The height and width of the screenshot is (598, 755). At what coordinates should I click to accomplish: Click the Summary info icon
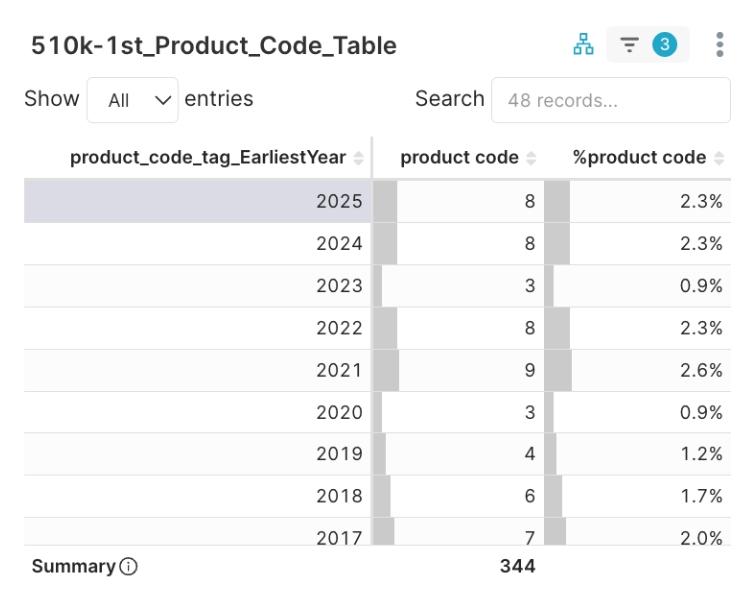[128, 567]
